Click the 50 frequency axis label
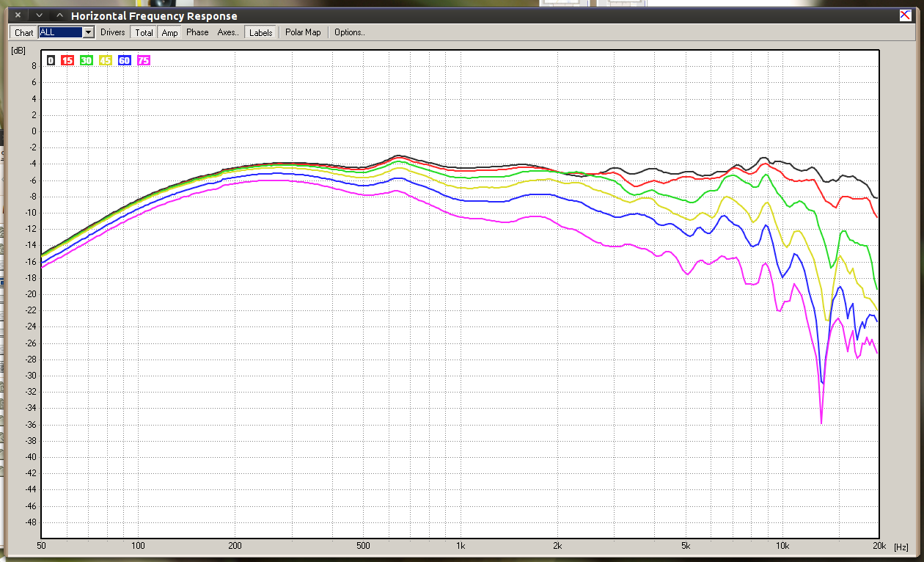The image size is (924, 562). [41, 547]
